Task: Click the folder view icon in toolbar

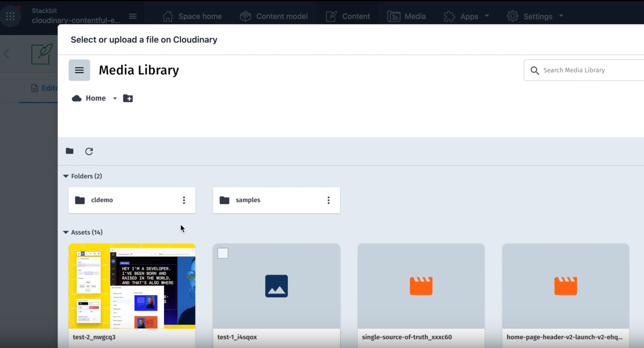Action: (x=70, y=151)
